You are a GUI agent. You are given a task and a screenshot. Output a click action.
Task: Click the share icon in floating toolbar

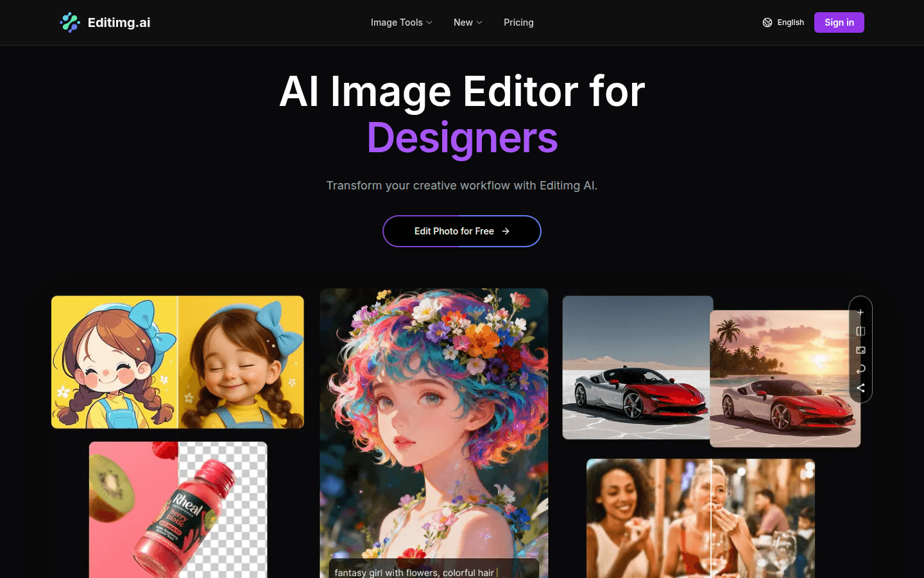point(860,388)
